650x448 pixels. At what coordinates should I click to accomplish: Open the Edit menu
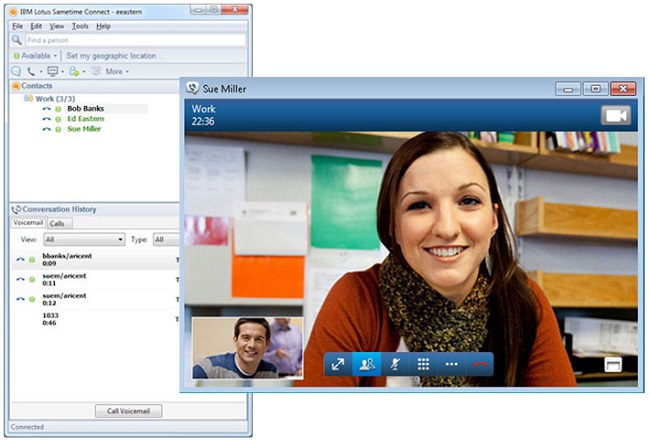pyautogui.click(x=36, y=26)
